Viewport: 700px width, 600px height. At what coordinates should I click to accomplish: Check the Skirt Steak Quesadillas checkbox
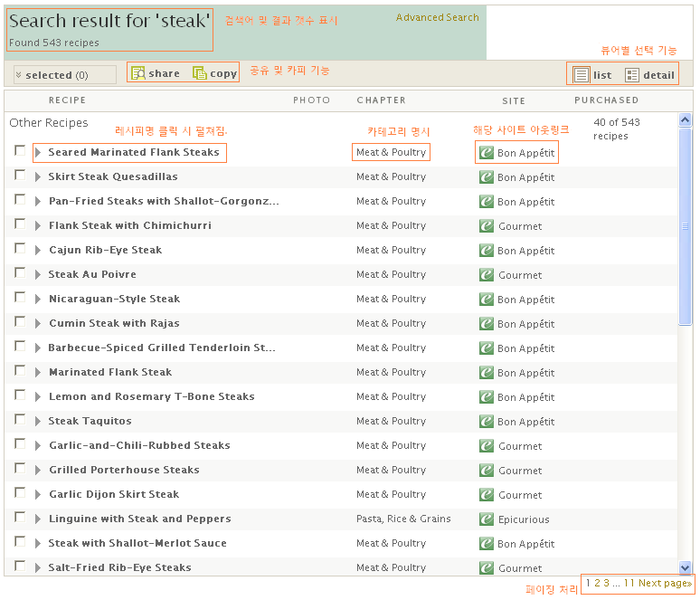coord(20,176)
